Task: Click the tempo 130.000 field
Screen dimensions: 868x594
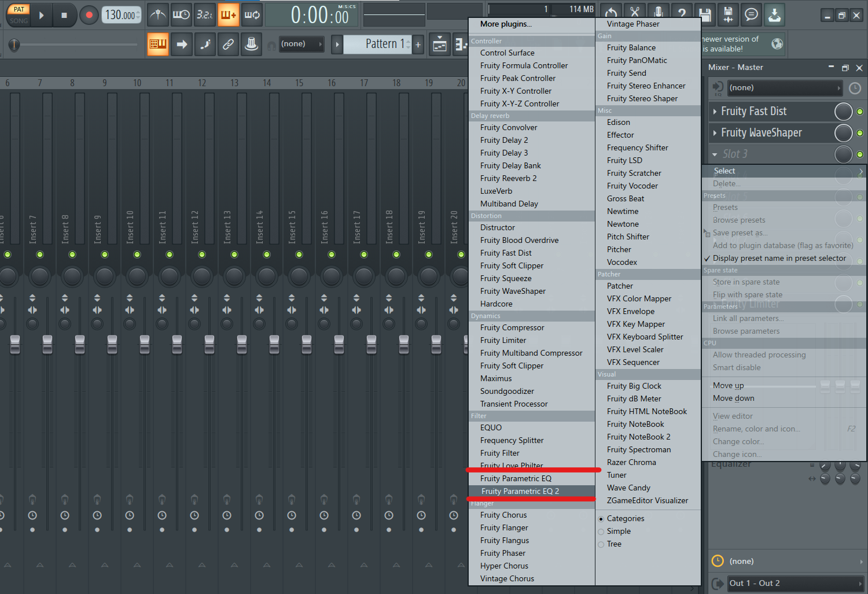Action: [122, 15]
